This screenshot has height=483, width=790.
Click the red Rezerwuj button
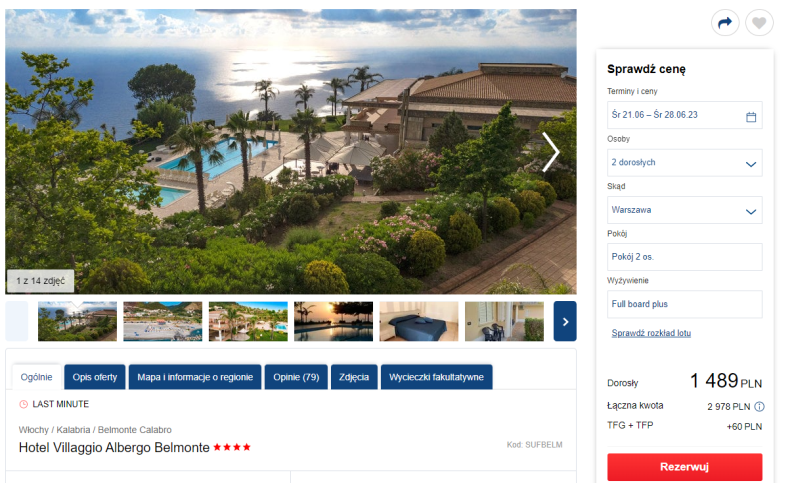pos(684,467)
